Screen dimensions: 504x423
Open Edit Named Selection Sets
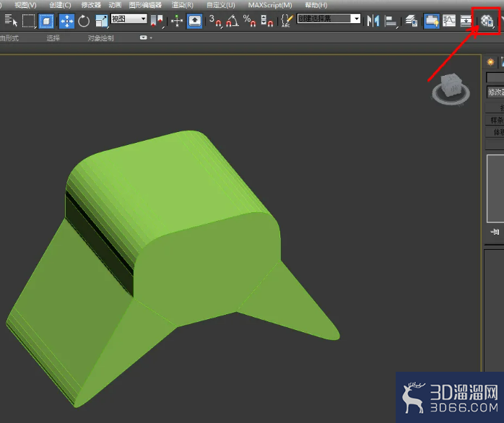(x=287, y=21)
